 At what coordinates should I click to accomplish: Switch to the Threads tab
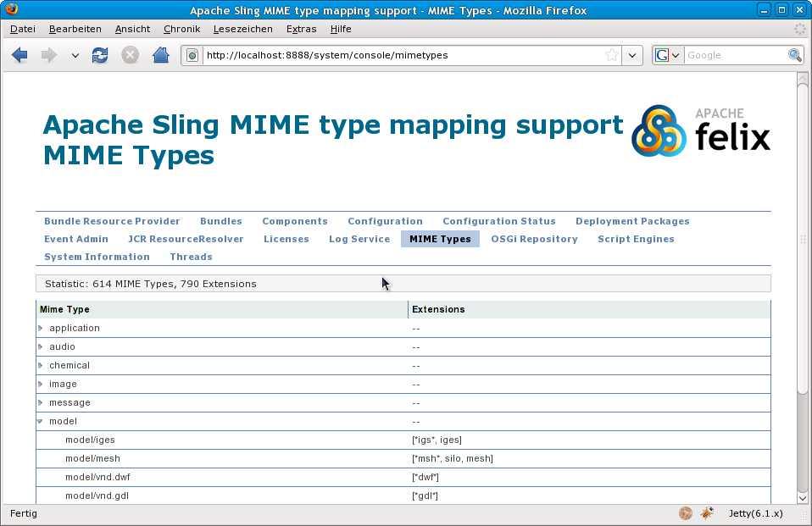191,257
